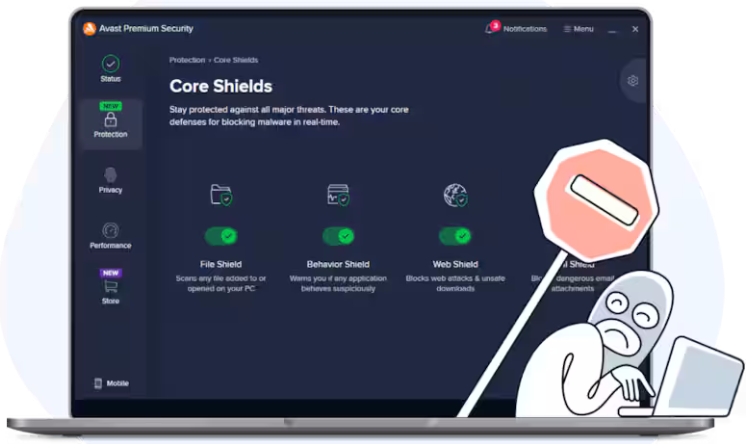Viewport: 750px width, 444px height.
Task: Open the Store section in sidebar
Action: (110, 287)
